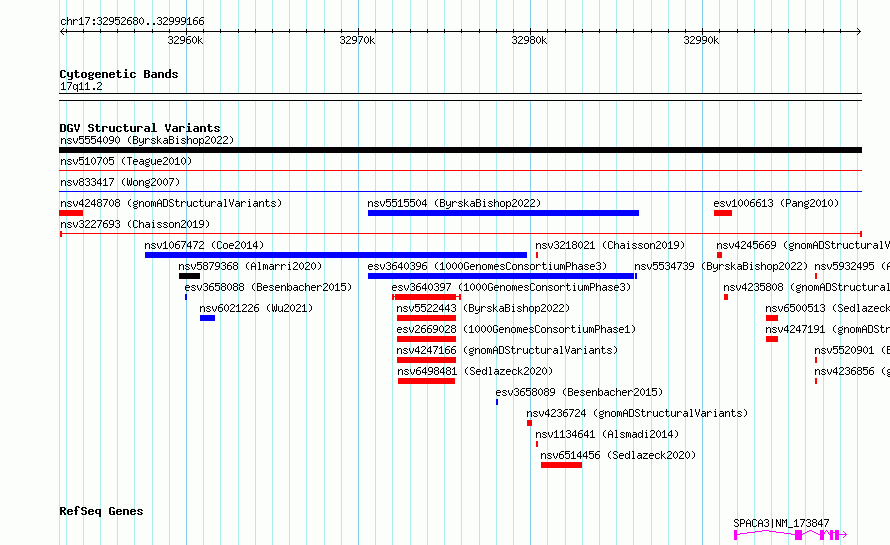Screen dimensions: 890x545
Task: Open nsv4236724 gnomAD variant label
Action: (x=637, y=413)
